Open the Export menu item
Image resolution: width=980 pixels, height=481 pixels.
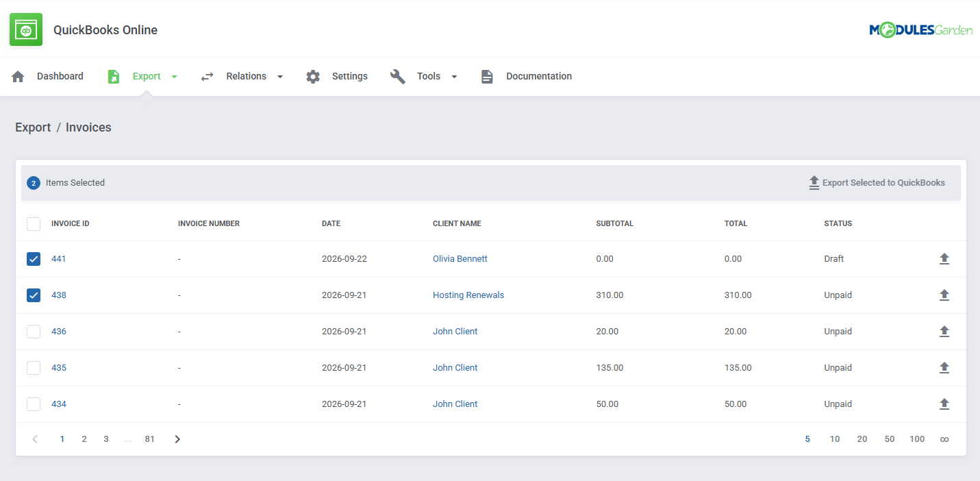coord(147,76)
